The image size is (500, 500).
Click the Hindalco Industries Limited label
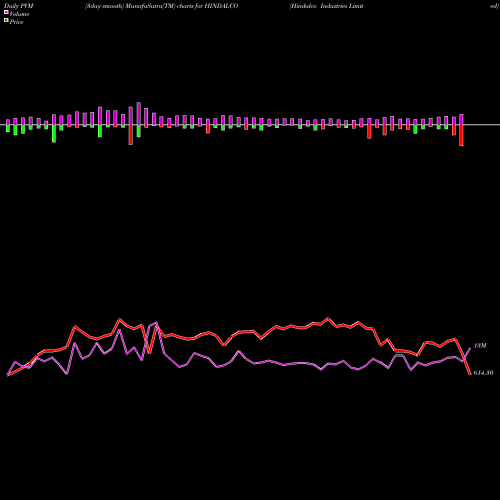coord(326,6)
